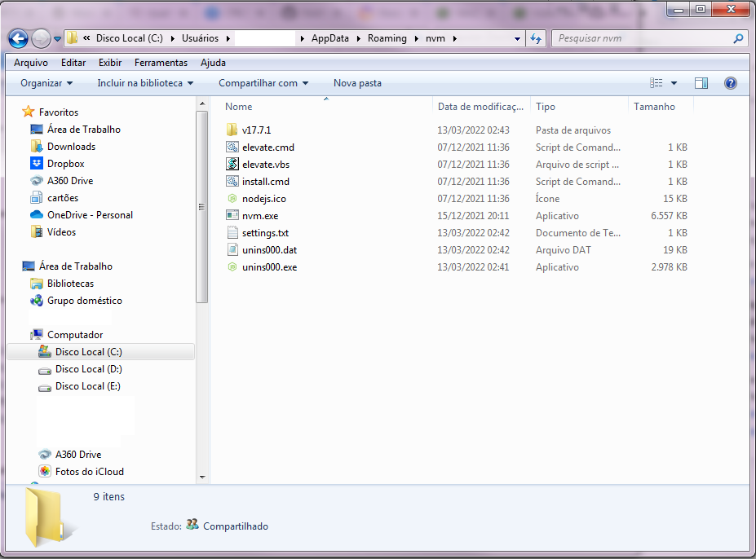Click the refresh icon in address bar
The width and height of the screenshot is (756, 559).
coord(535,38)
